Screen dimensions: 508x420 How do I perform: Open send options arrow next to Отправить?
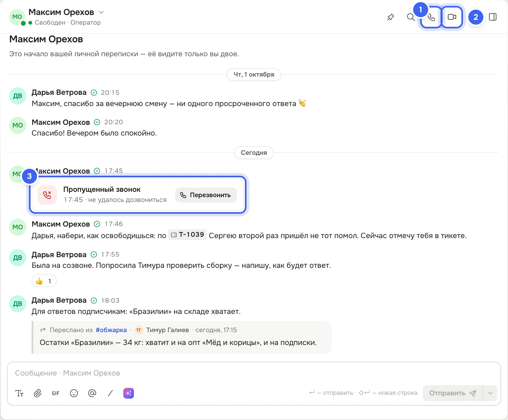(490, 393)
